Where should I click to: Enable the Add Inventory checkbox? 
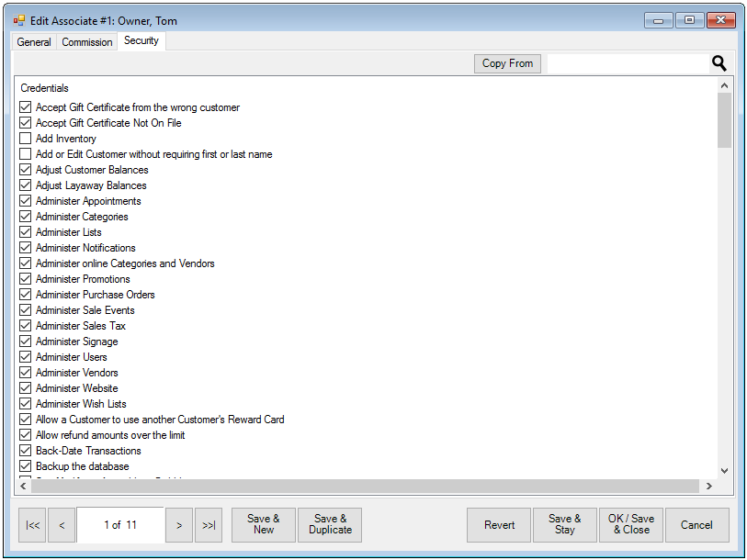point(26,139)
